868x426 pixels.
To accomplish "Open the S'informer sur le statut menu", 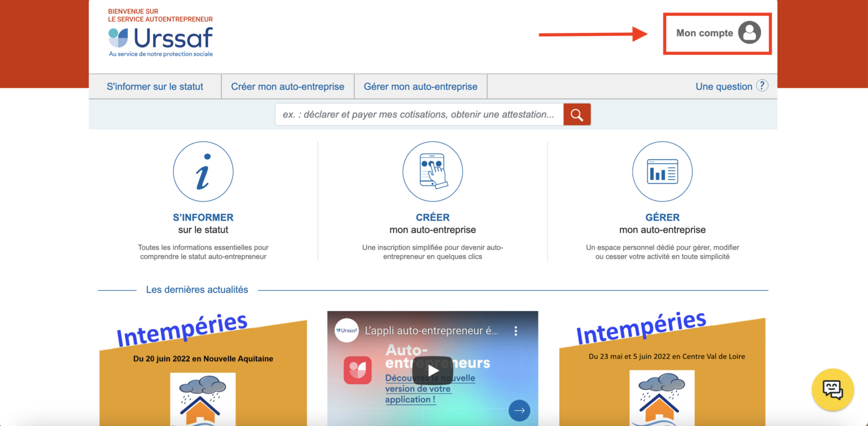I will pyautogui.click(x=155, y=87).
